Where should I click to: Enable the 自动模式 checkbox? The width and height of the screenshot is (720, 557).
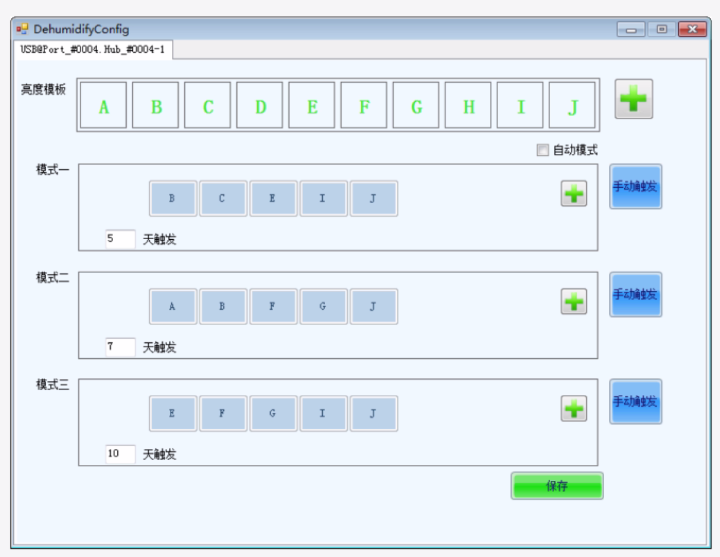[x=543, y=150]
